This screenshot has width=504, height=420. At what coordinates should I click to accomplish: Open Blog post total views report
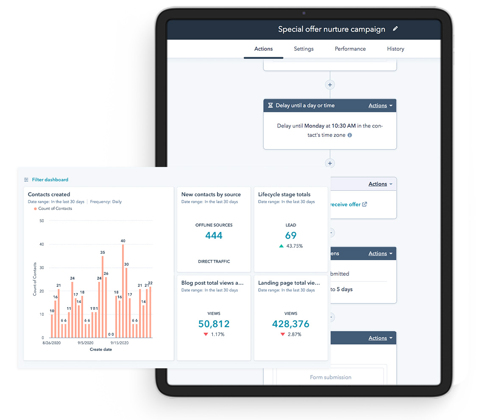coord(212,283)
